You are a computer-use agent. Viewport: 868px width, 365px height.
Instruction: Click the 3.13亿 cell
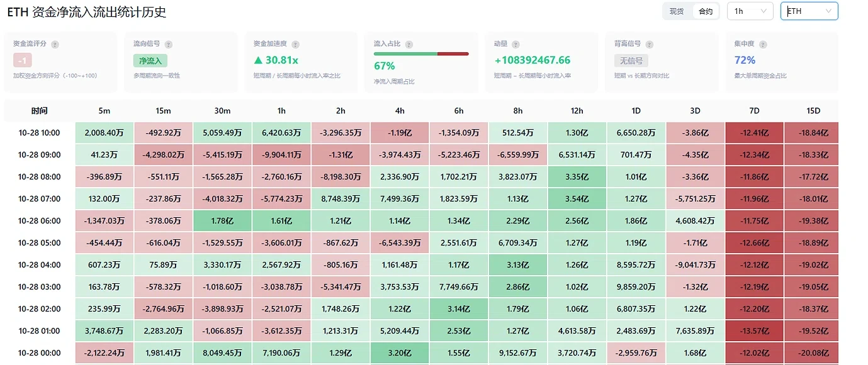pyautogui.click(x=518, y=265)
